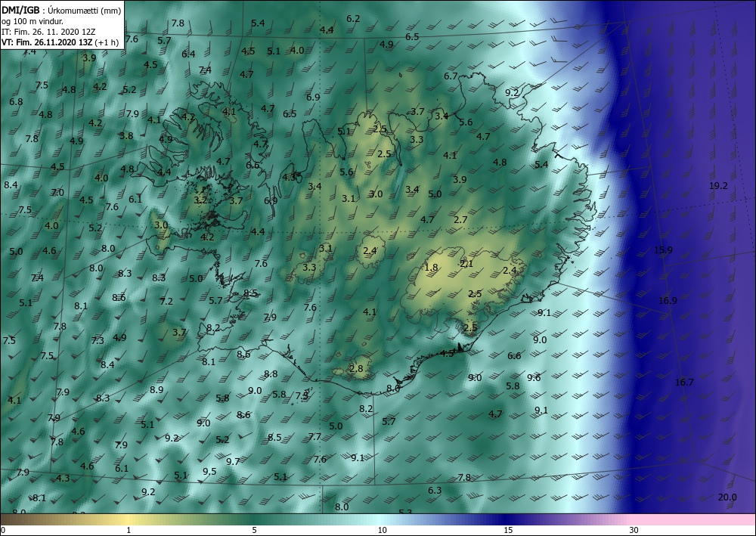Click the 7.2 map value

[x=166, y=302]
